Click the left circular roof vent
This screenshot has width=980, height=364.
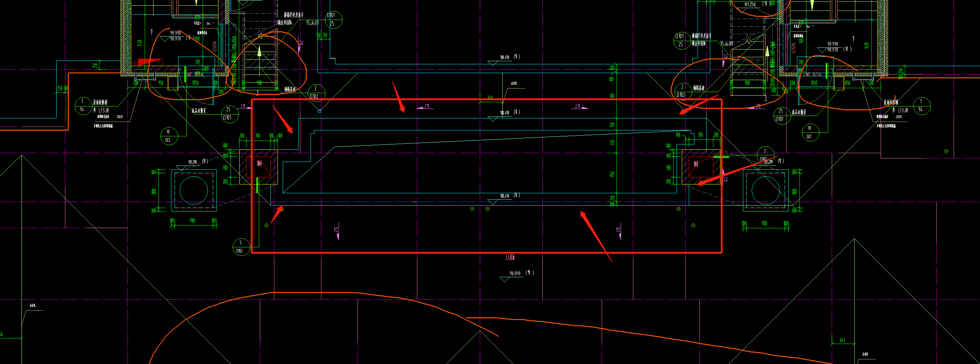[194, 190]
